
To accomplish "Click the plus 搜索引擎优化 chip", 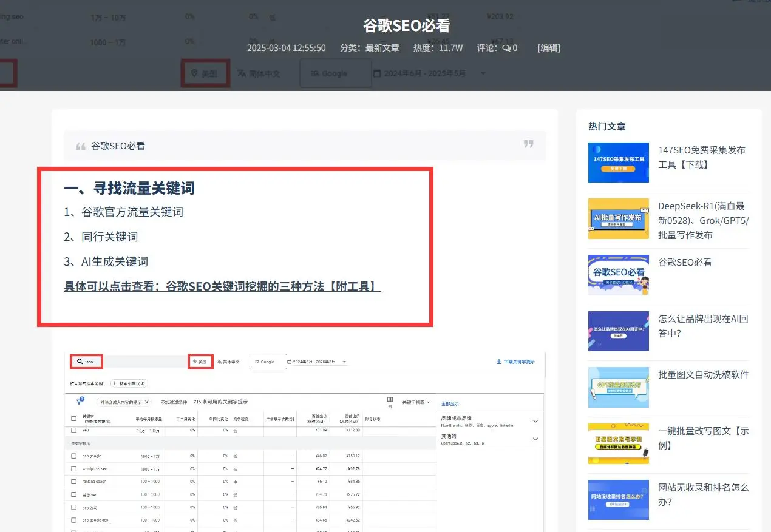I will 129,383.
